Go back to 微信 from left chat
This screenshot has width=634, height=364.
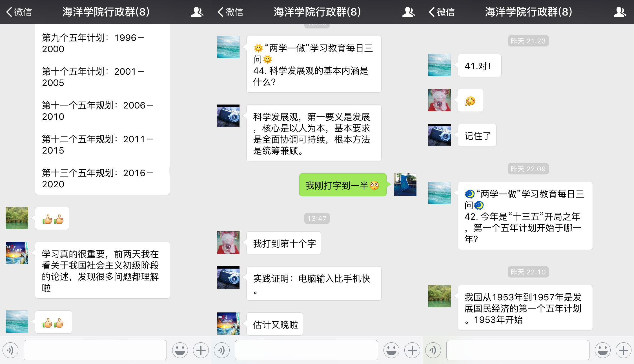(19, 12)
